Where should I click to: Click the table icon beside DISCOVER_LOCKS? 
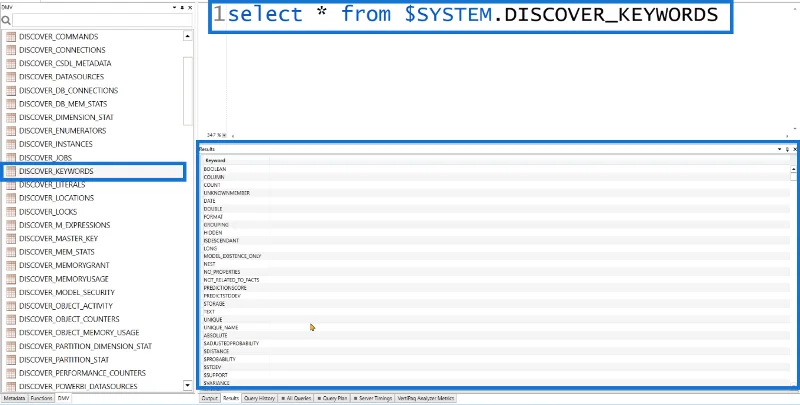pos(11,212)
